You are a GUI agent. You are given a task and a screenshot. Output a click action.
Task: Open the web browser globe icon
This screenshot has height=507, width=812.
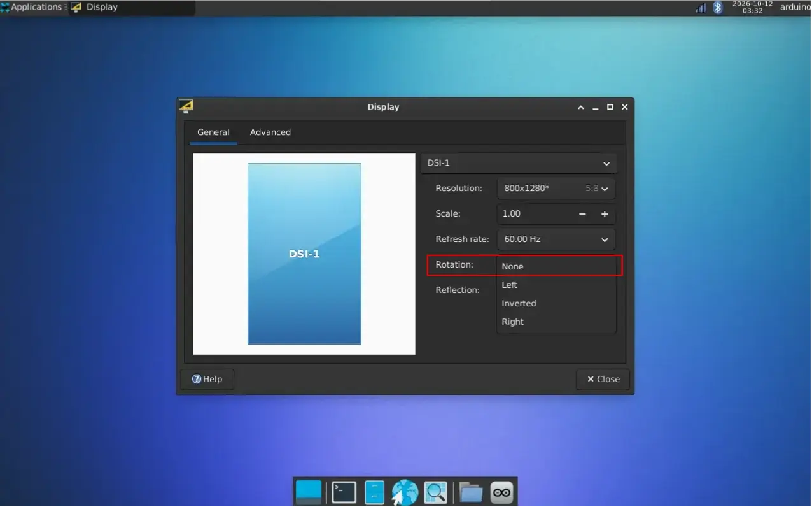pos(405,492)
